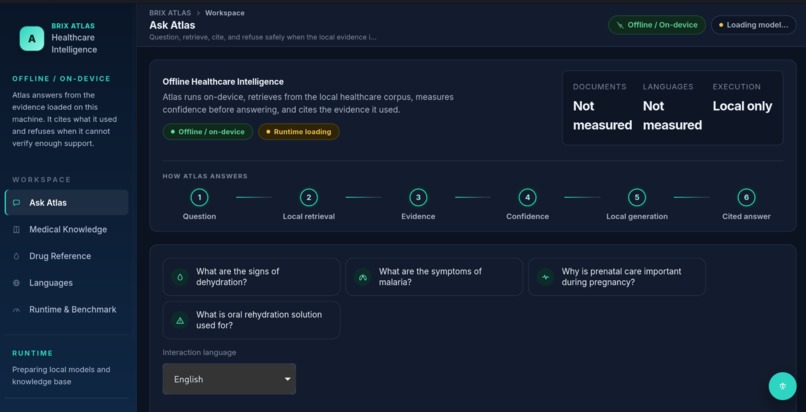Click the RUNTIME sidebar heading
806x412 pixels.
coord(32,353)
